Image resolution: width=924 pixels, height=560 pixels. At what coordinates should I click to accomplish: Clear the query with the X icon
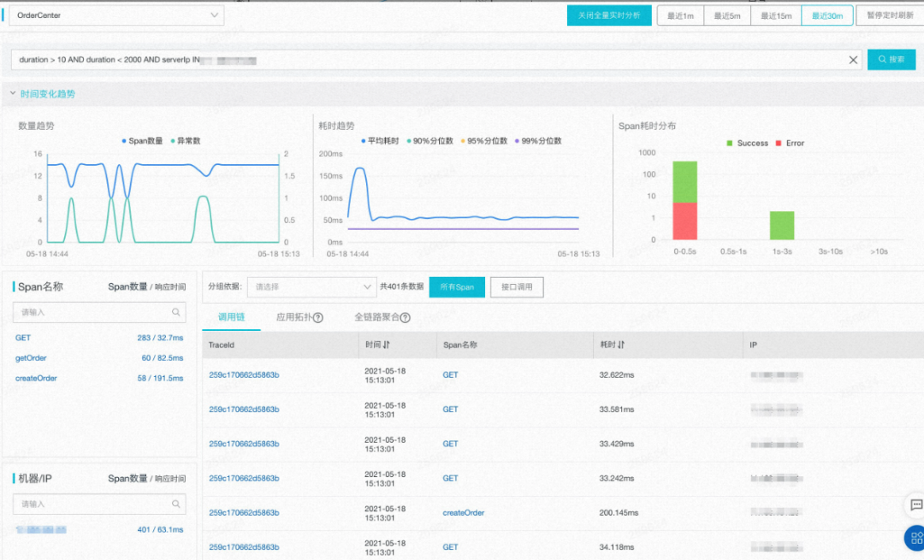[x=853, y=60]
